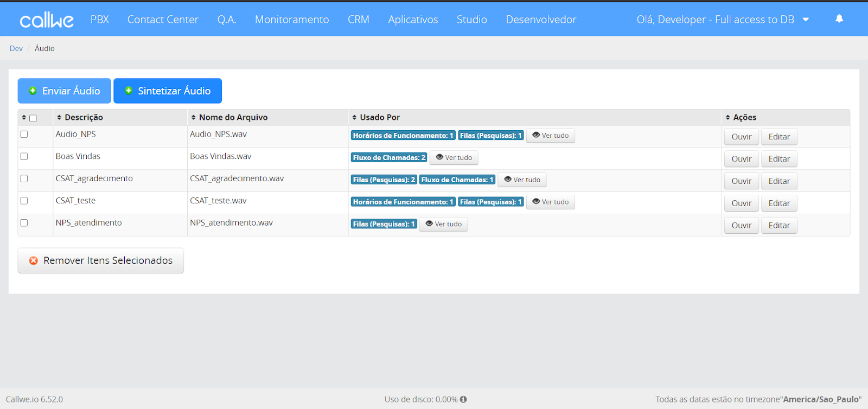Click Ver tudo for Boas Vindas
The image size is (868, 409).
pos(454,158)
